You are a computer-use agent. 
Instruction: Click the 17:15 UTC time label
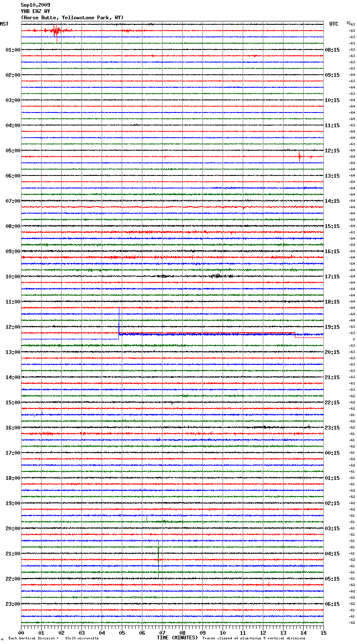pos(332,277)
